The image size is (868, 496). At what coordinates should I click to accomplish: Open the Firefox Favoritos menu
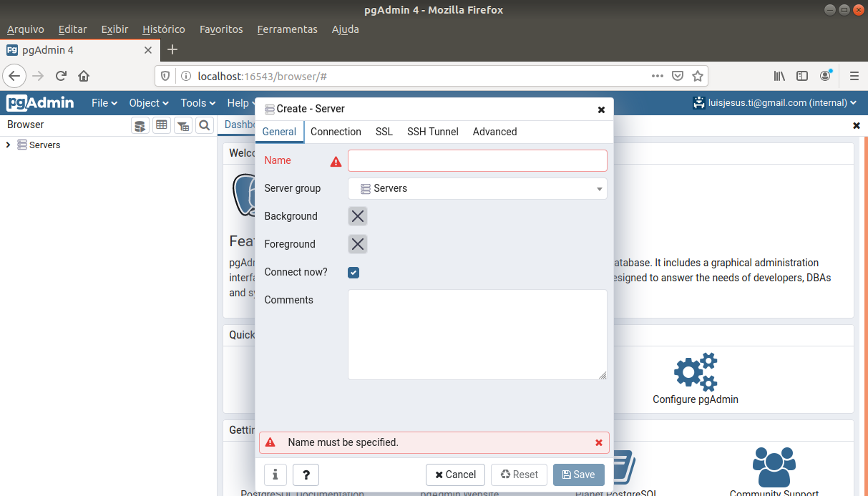221,29
